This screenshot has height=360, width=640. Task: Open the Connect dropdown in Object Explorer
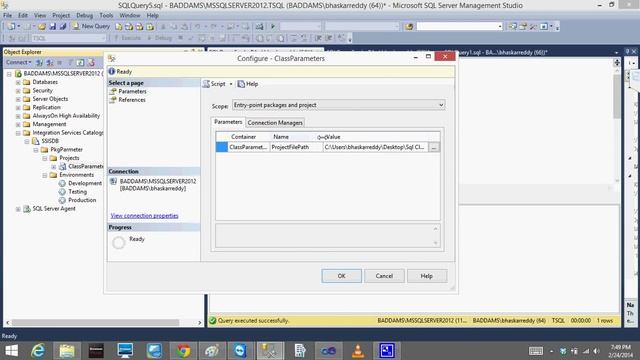coord(18,62)
